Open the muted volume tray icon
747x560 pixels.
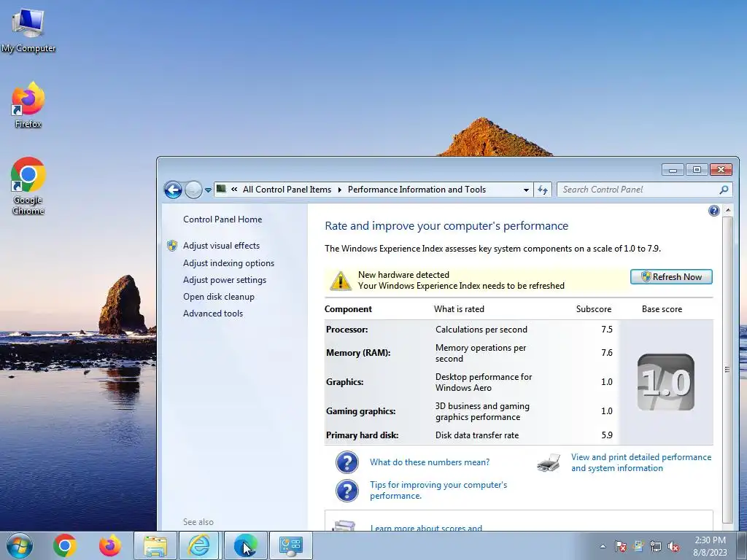(x=673, y=546)
